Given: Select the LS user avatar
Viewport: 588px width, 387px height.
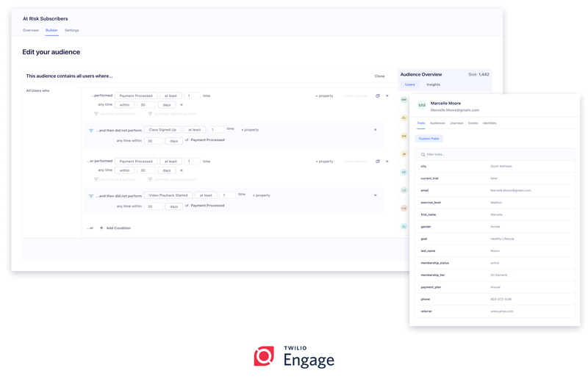Looking at the screenshot, I should click(404, 190).
